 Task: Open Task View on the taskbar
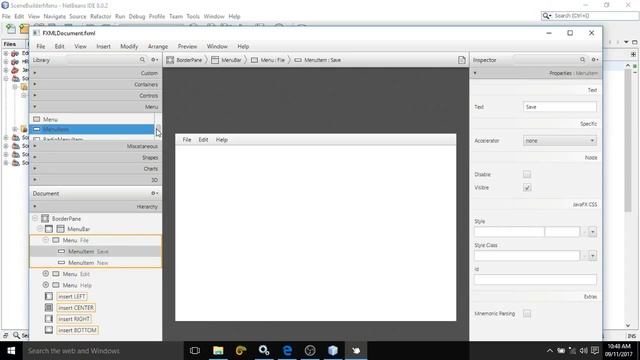195,351
